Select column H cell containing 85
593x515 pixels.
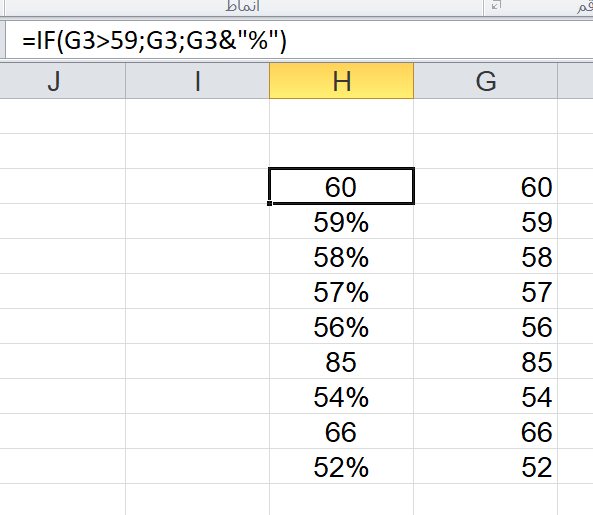pyautogui.click(x=342, y=361)
